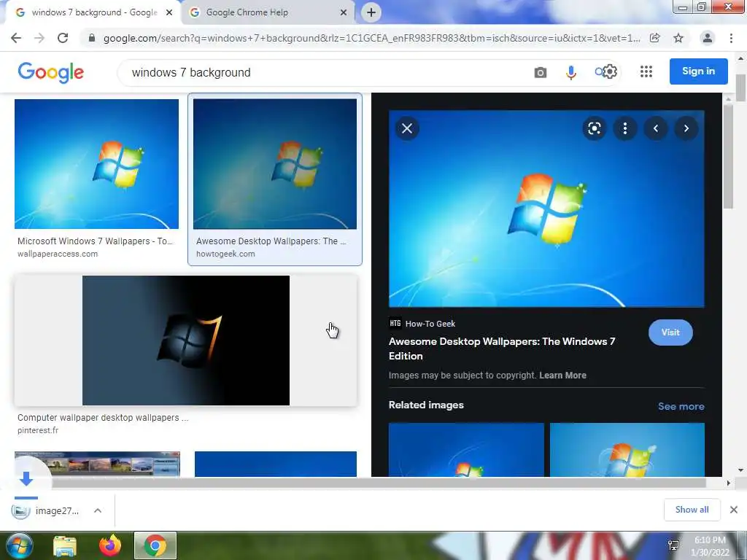747x560 pixels.
Task: Expand options for image27 download
Action: pyautogui.click(x=98, y=510)
